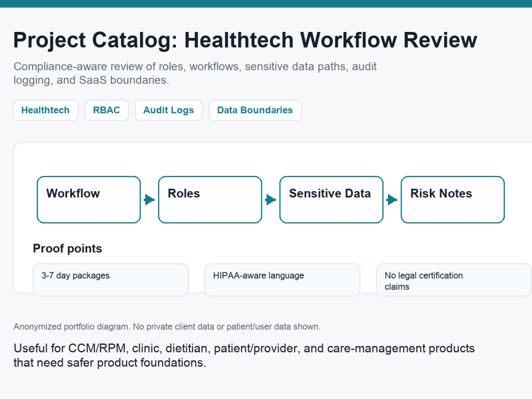Click the arrow between Roles and Sensitive Data

click(270, 199)
